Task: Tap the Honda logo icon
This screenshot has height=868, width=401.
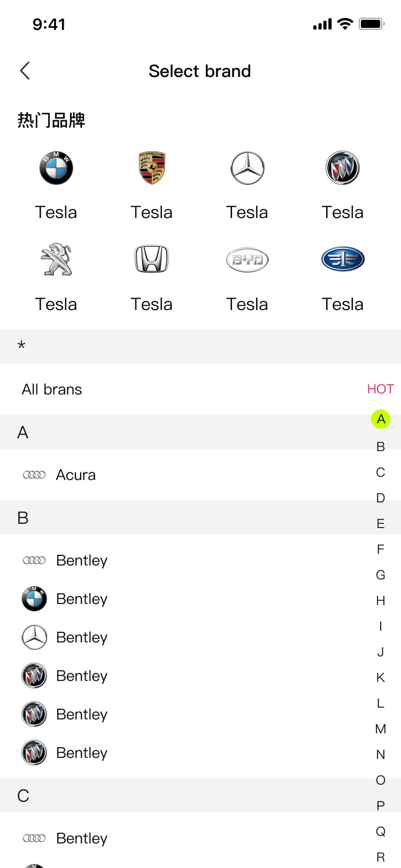Action: click(x=152, y=260)
